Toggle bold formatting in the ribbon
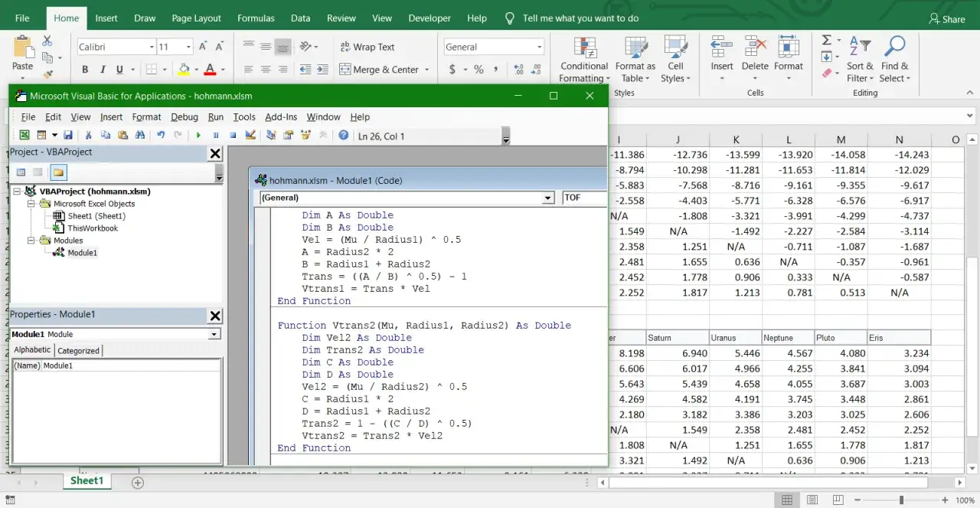Viewport: 980px width, 508px height. tap(84, 69)
